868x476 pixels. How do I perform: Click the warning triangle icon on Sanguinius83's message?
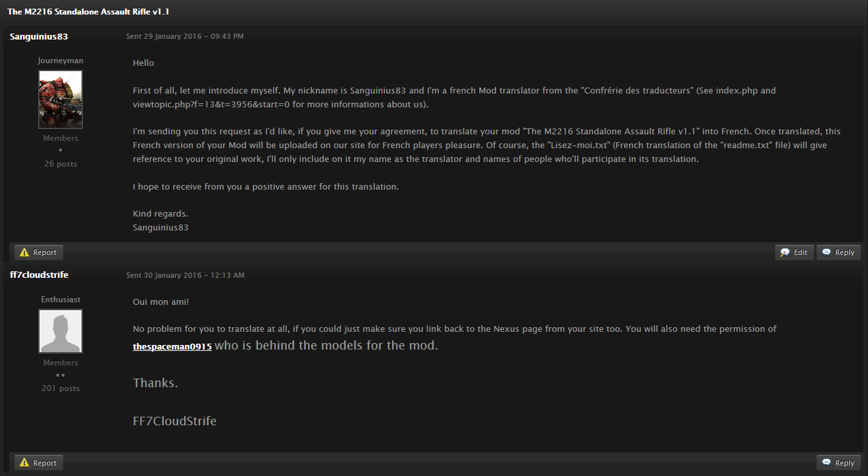coord(24,252)
